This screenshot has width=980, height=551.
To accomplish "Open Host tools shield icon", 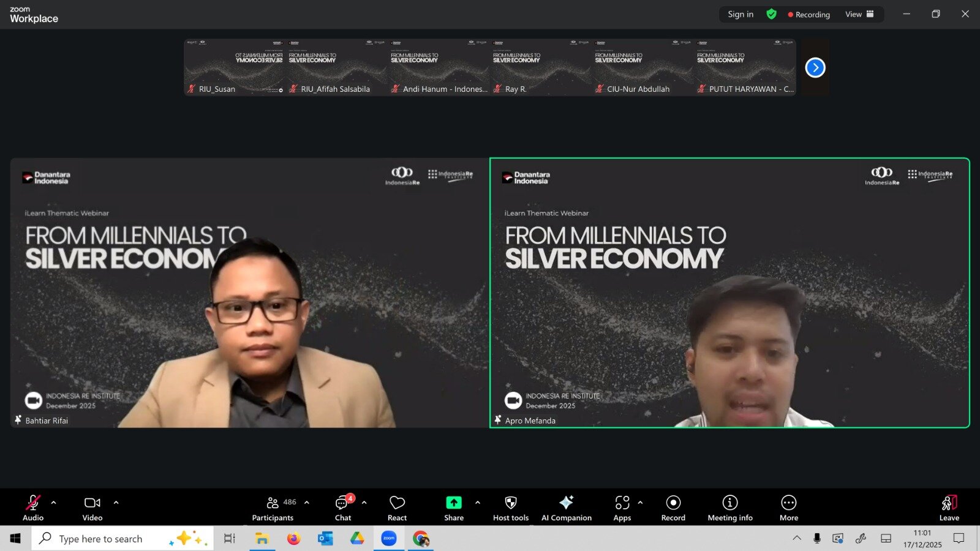I will click(x=510, y=508).
